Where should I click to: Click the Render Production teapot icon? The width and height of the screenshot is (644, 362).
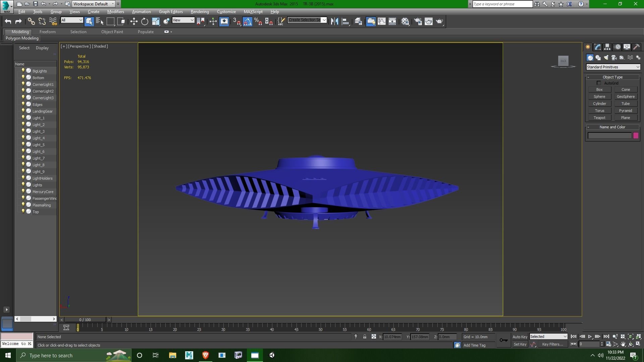point(439,21)
